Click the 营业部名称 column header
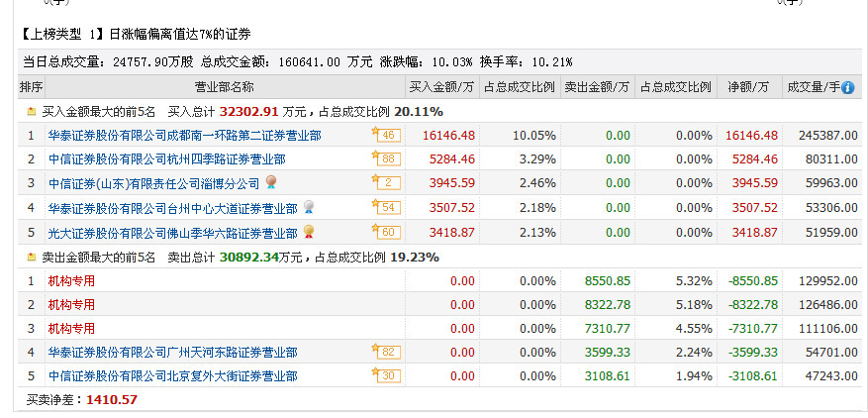 pos(224,87)
